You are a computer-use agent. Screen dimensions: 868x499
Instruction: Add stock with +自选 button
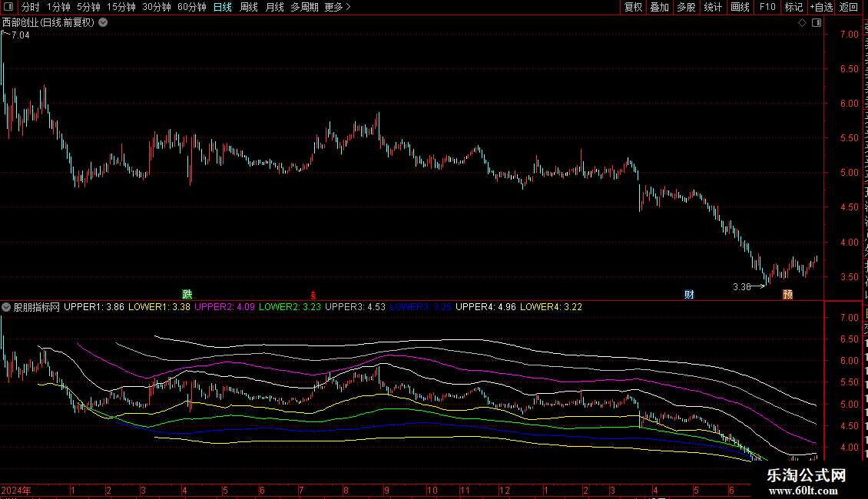(x=821, y=7)
